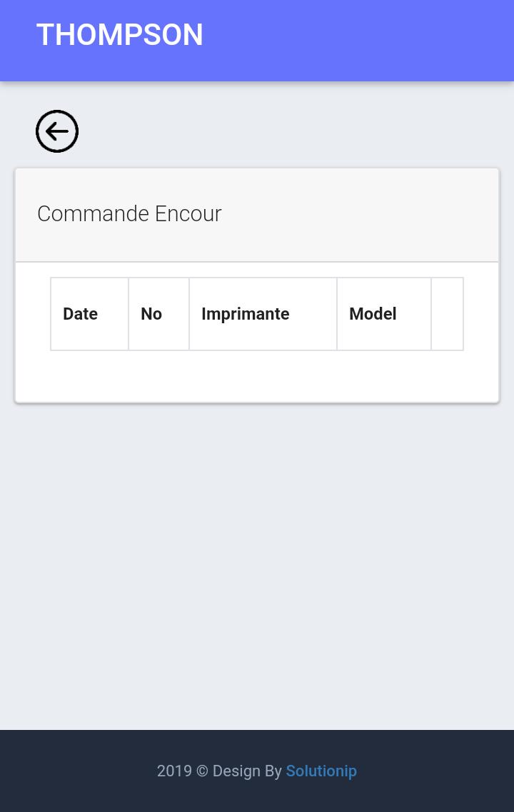Select the Design By footer text
Image resolution: width=514 pixels, height=812 pixels.
point(247,771)
